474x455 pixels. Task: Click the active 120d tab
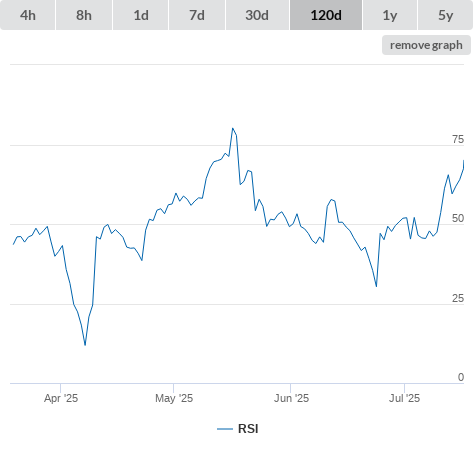pos(326,15)
